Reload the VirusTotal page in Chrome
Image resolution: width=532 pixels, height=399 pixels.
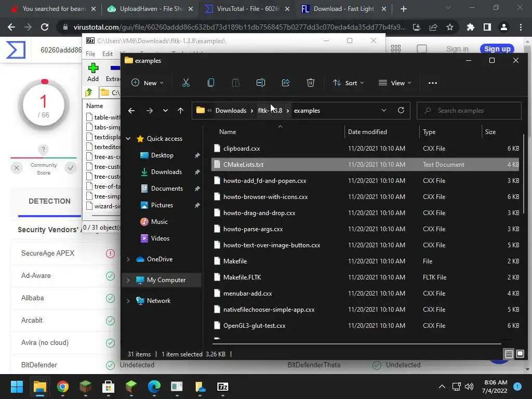pos(45,27)
